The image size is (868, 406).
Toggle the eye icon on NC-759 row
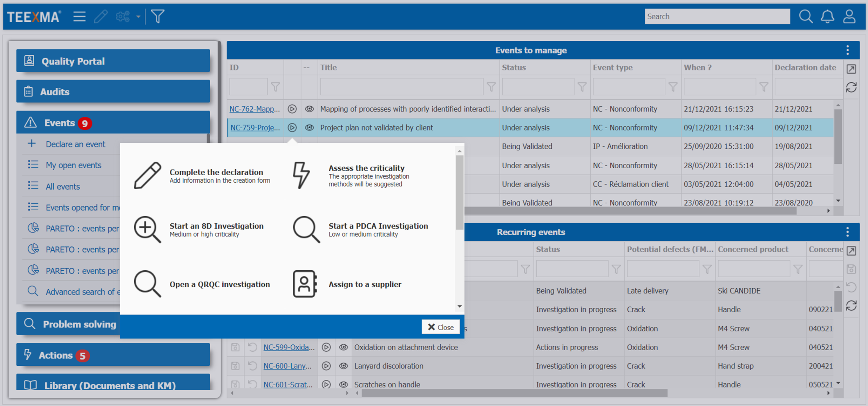point(310,128)
